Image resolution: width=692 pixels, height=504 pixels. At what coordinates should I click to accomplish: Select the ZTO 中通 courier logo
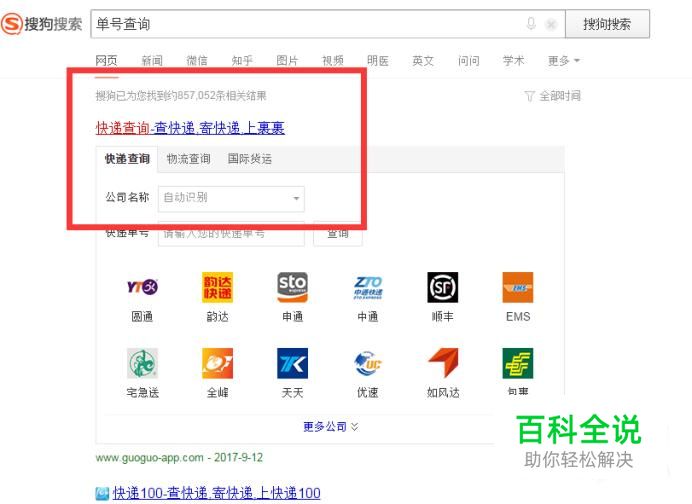(x=368, y=287)
